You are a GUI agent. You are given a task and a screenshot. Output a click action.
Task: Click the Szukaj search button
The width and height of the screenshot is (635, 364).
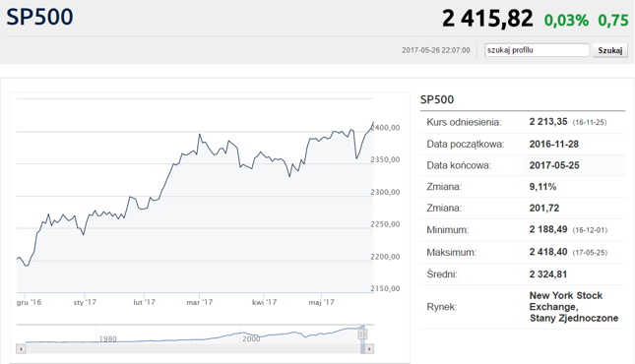tap(609, 50)
